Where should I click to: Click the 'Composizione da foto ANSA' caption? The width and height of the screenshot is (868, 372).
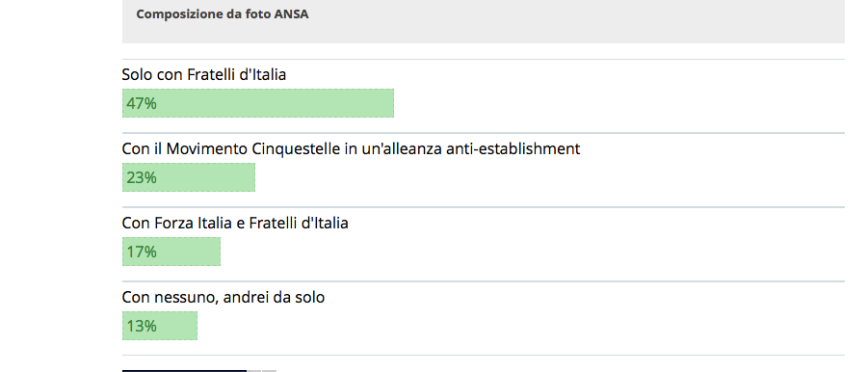tap(222, 14)
